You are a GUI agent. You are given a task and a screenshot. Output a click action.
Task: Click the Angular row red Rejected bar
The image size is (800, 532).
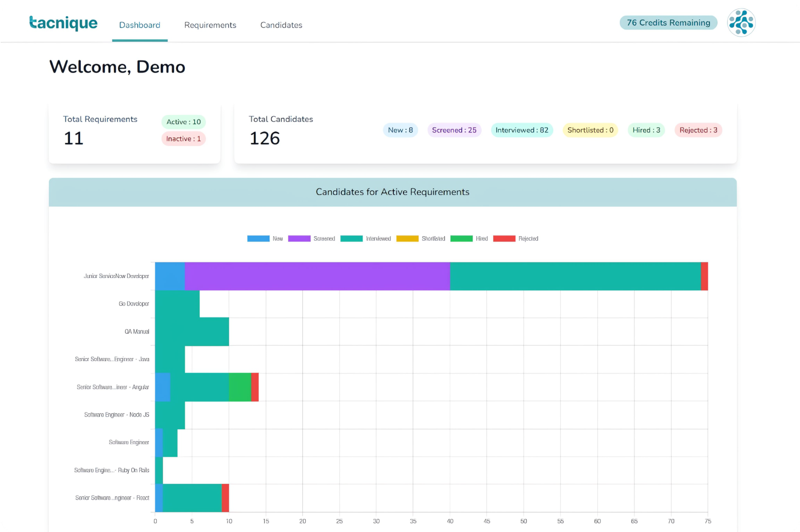point(255,387)
